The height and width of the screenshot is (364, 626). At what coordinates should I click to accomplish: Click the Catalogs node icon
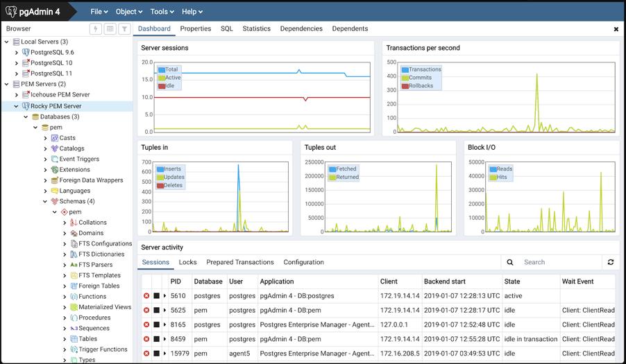(x=55, y=148)
